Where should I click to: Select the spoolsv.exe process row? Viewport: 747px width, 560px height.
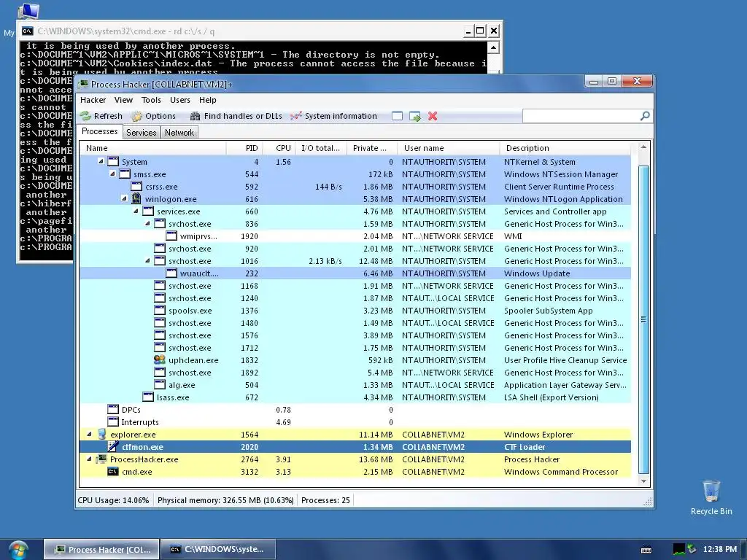tap(355, 311)
